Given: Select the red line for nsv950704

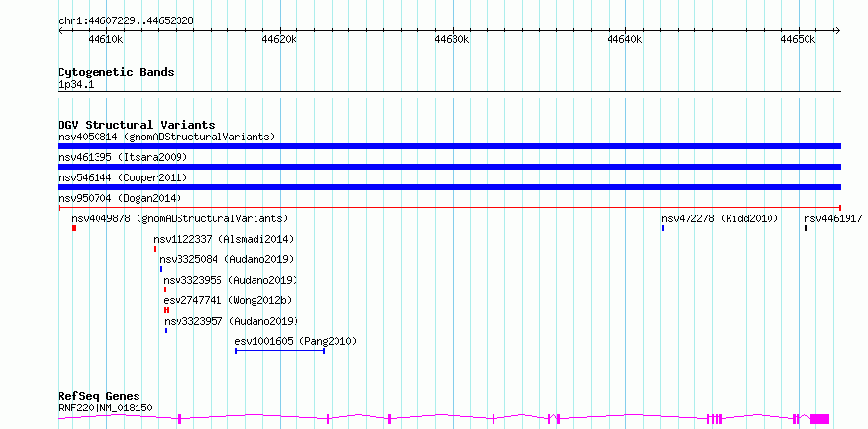Looking at the screenshot, I should pyautogui.click(x=449, y=207).
